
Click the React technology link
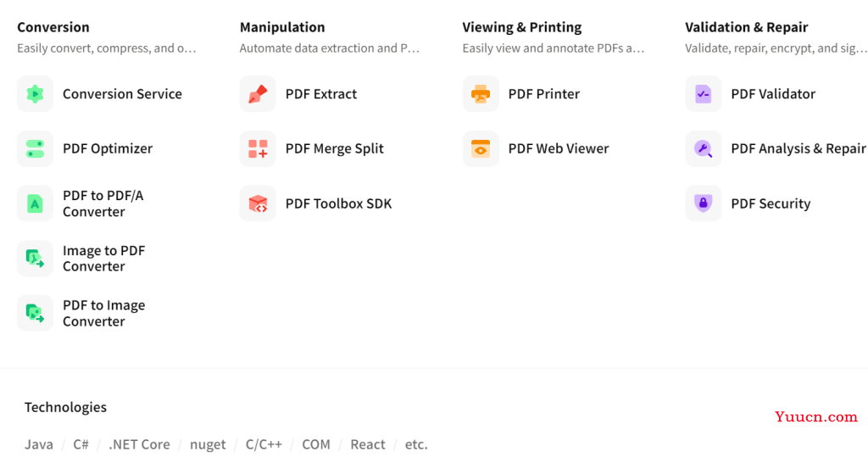[x=368, y=444]
